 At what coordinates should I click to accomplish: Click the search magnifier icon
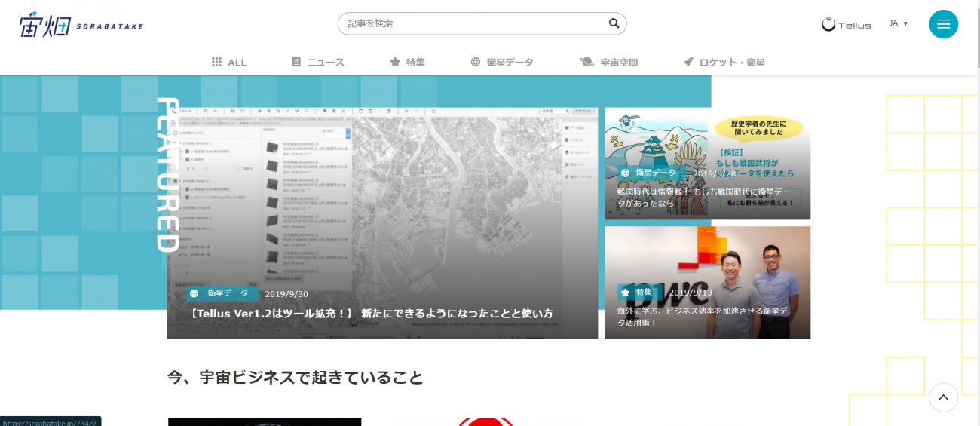pyautogui.click(x=614, y=23)
